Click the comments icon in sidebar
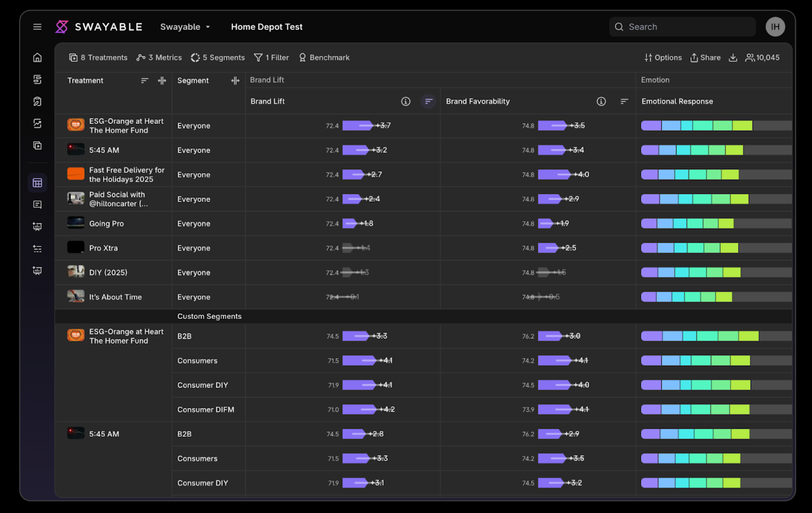 pyautogui.click(x=37, y=205)
